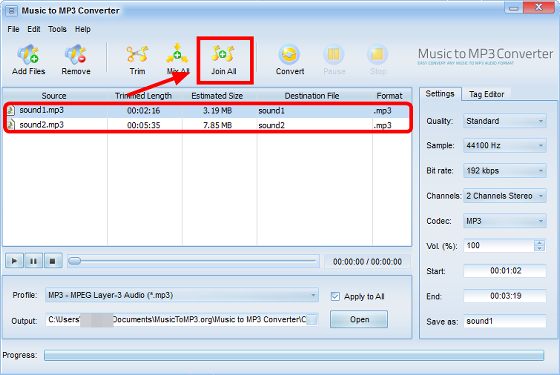Click the Add Files toolbar icon

pos(28,55)
